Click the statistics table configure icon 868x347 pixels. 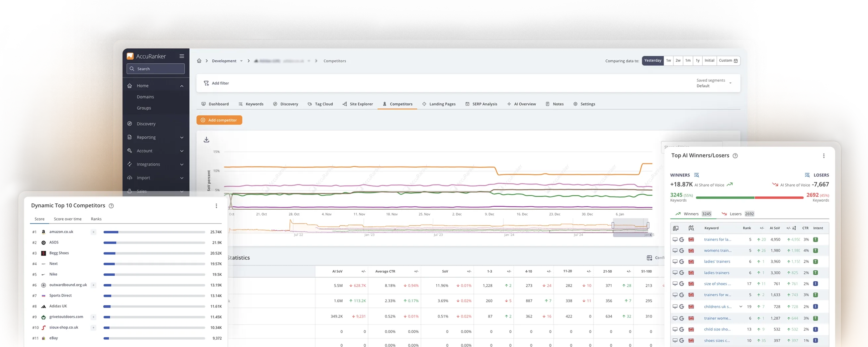coord(649,258)
